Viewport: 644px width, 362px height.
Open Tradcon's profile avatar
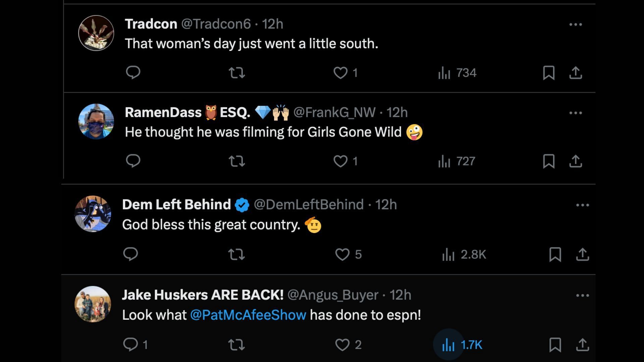tap(96, 33)
